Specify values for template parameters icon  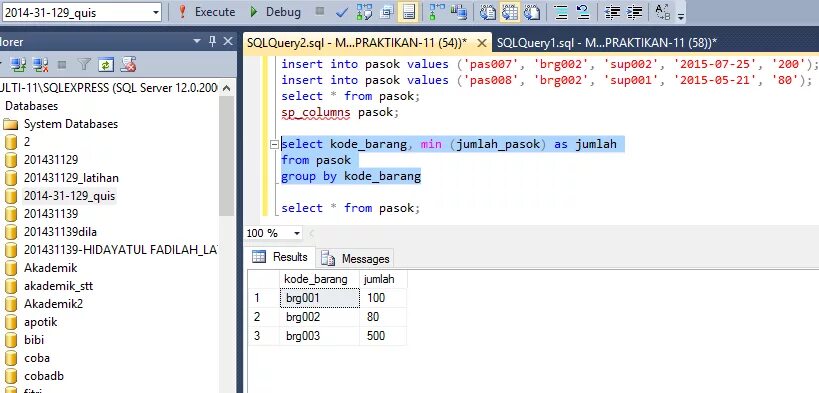(x=662, y=12)
